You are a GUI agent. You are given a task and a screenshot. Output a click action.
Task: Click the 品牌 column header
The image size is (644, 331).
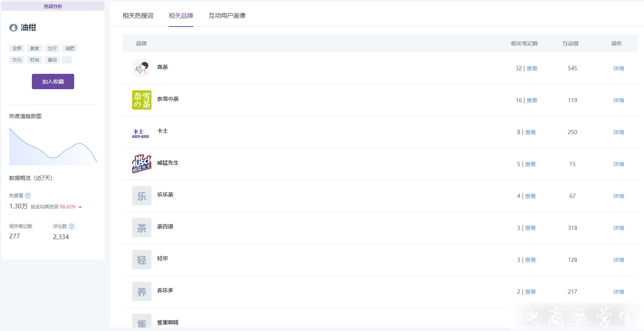pos(141,43)
